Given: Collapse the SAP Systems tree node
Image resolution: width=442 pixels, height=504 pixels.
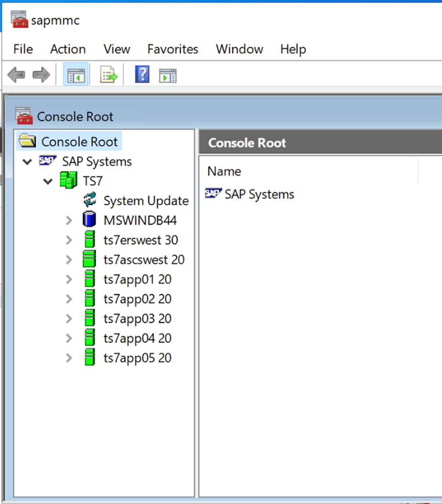Looking at the screenshot, I should click(27, 161).
